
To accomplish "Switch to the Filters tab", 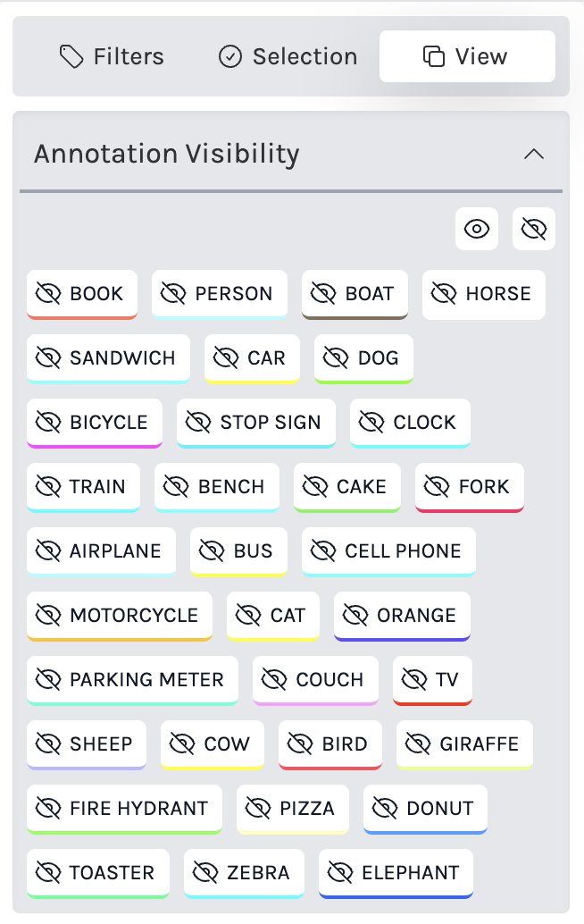I will click(112, 57).
